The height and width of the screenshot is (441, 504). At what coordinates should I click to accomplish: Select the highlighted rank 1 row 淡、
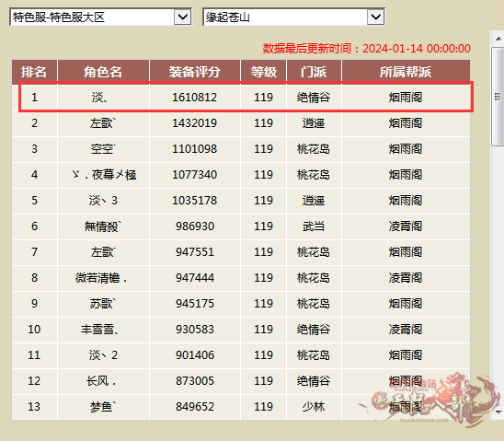click(246, 98)
